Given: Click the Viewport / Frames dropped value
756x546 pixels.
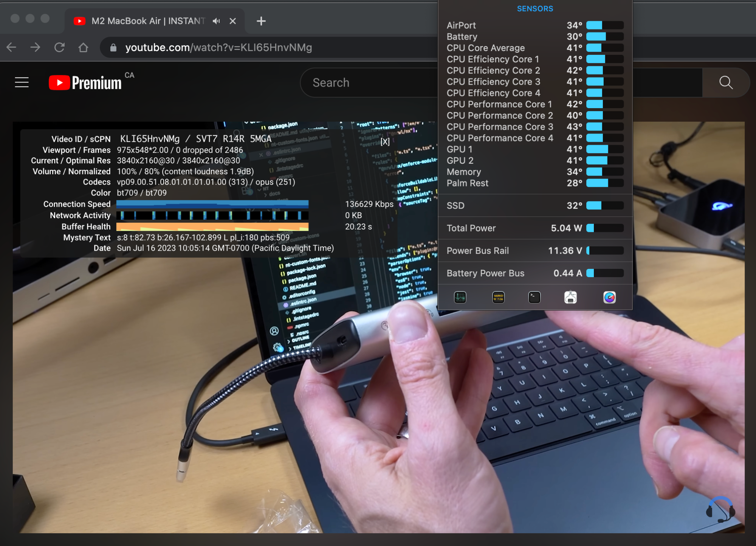Looking at the screenshot, I should point(180,150).
